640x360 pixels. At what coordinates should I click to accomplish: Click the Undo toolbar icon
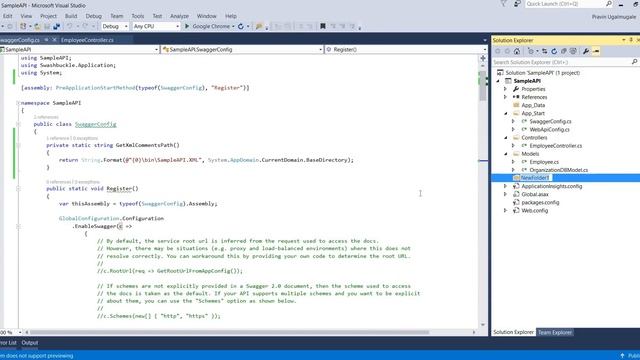[70, 26]
